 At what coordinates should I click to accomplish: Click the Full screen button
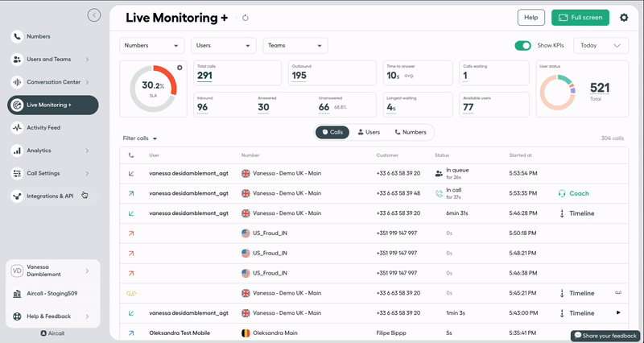tap(580, 18)
